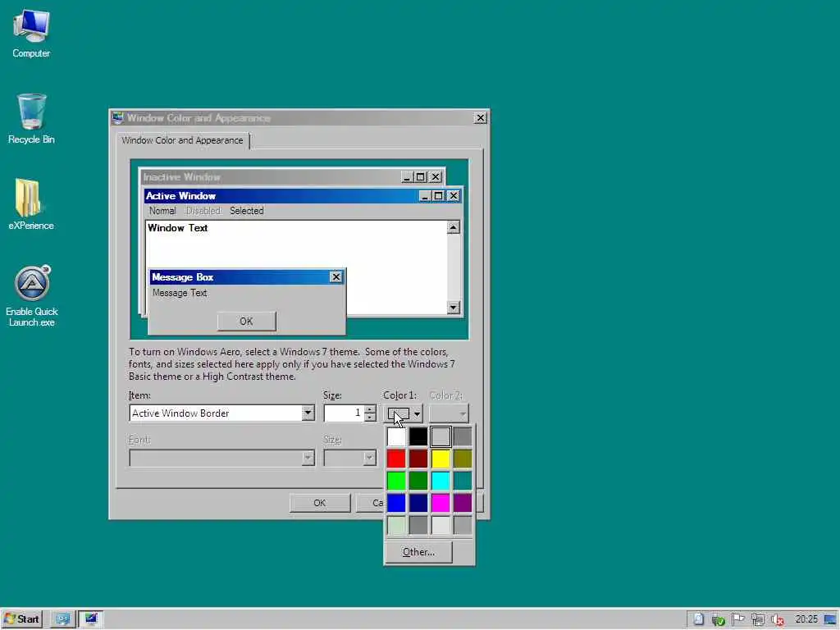Image resolution: width=840 pixels, height=630 pixels.
Task: Increase item Size with the up spinner
Action: click(x=370, y=409)
